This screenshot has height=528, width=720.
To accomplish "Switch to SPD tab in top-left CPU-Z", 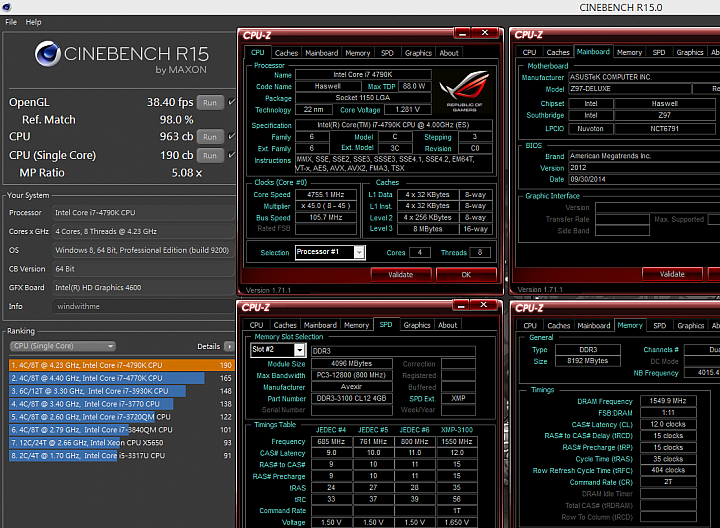I will click(387, 53).
